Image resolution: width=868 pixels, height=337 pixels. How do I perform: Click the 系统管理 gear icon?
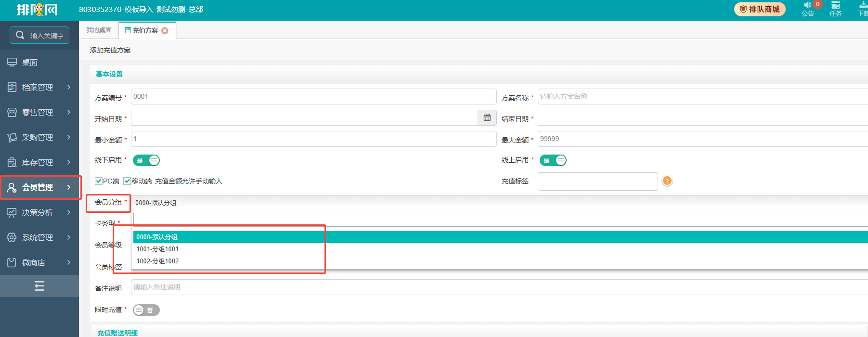coord(12,237)
